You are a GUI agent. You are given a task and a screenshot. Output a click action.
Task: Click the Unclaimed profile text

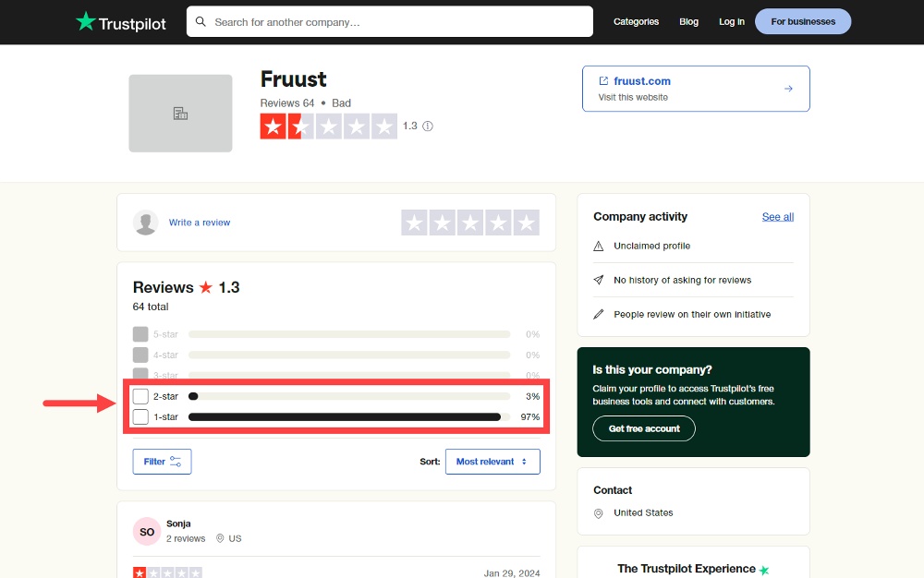[x=651, y=246]
